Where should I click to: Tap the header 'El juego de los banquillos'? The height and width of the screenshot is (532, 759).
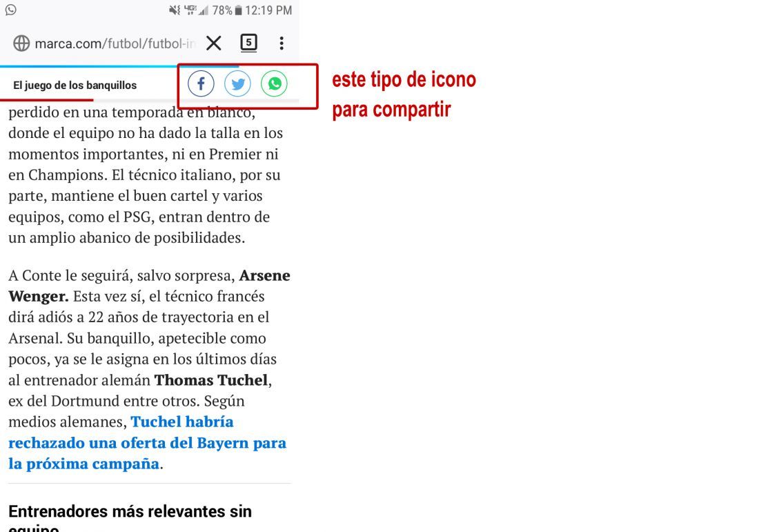click(75, 85)
